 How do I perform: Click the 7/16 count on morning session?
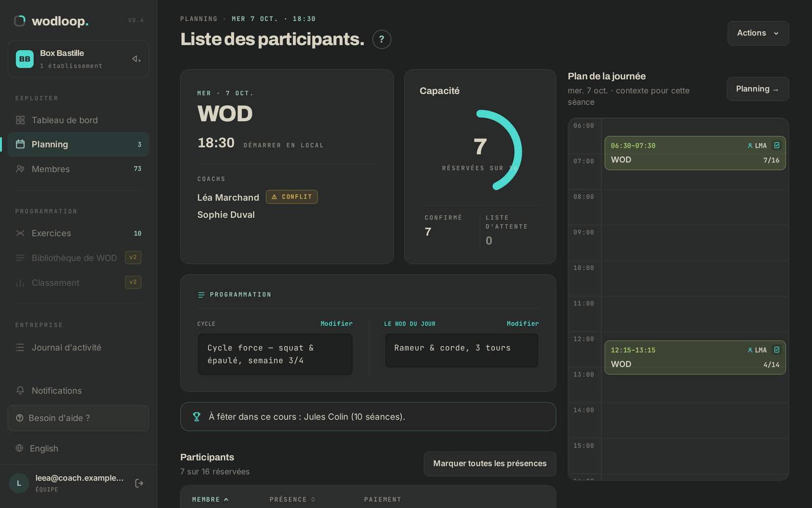coord(771,160)
